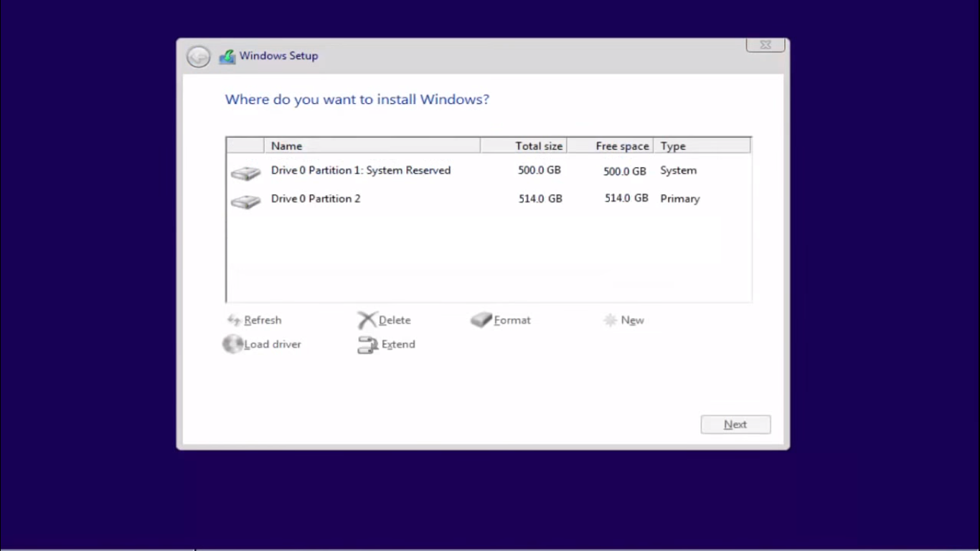Image resolution: width=980 pixels, height=551 pixels.
Task: Click the Format eraser icon
Action: click(481, 320)
